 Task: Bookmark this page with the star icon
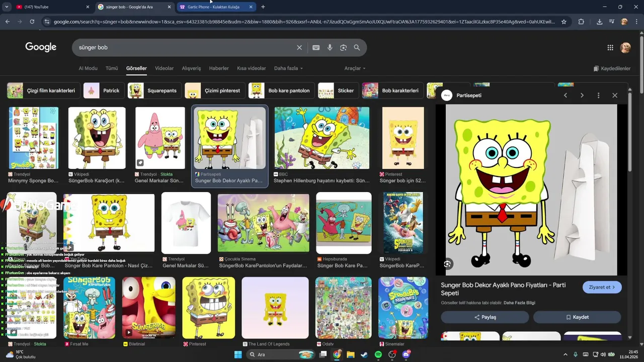coord(564,22)
